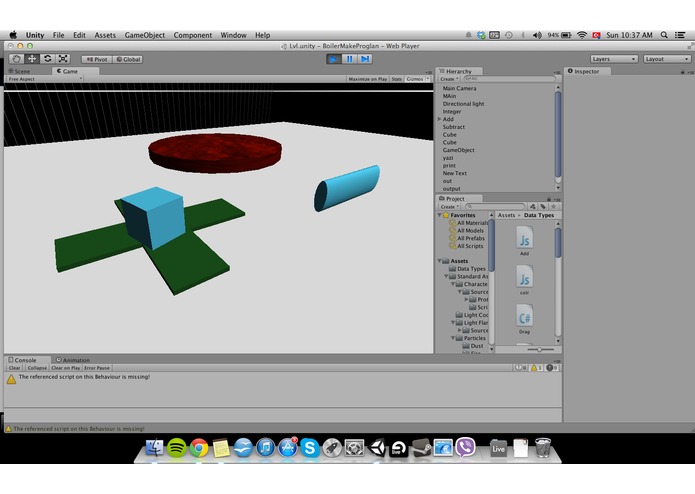Toggle Pivot/Center handle position

(x=97, y=59)
